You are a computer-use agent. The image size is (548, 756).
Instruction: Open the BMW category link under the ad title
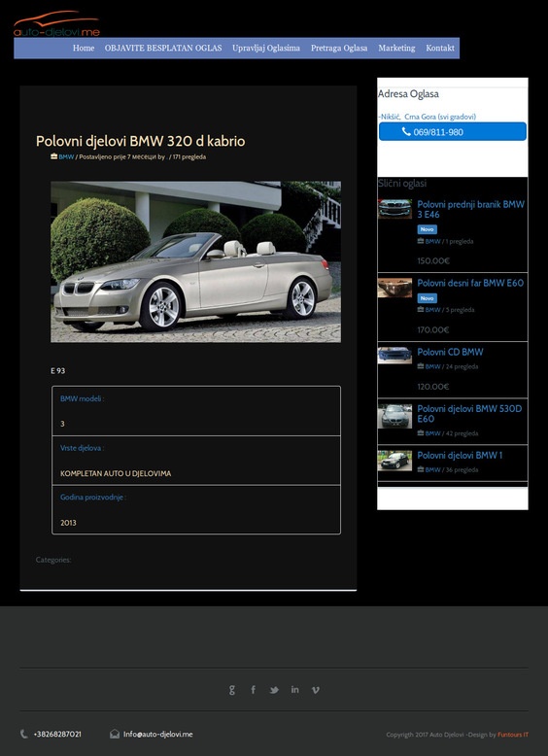pyautogui.click(x=66, y=156)
